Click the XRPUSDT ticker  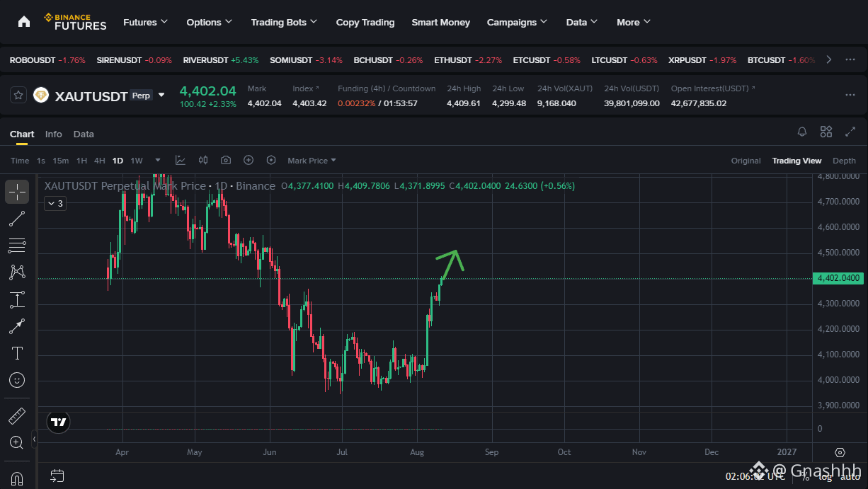tap(702, 60)
